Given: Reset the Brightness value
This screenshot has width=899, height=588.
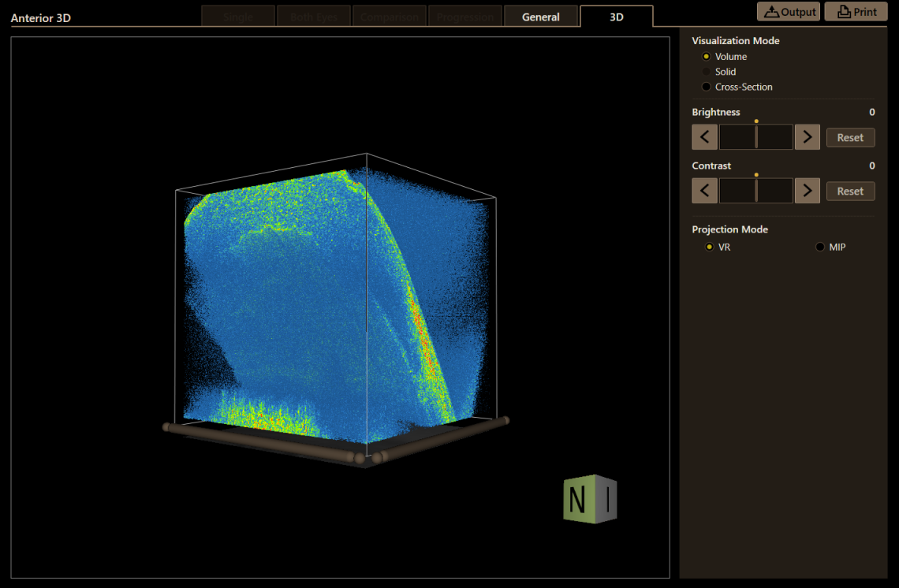Looking at the screenshot, I should 850,136.
